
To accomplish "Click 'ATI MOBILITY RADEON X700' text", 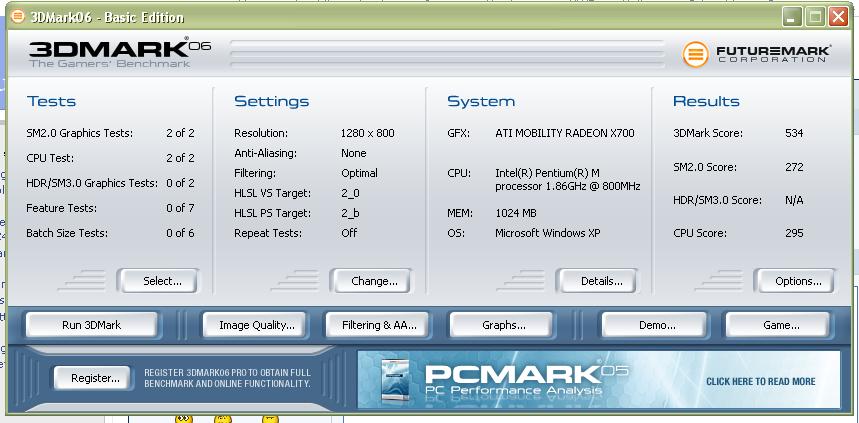I will [x=565, y=133].
